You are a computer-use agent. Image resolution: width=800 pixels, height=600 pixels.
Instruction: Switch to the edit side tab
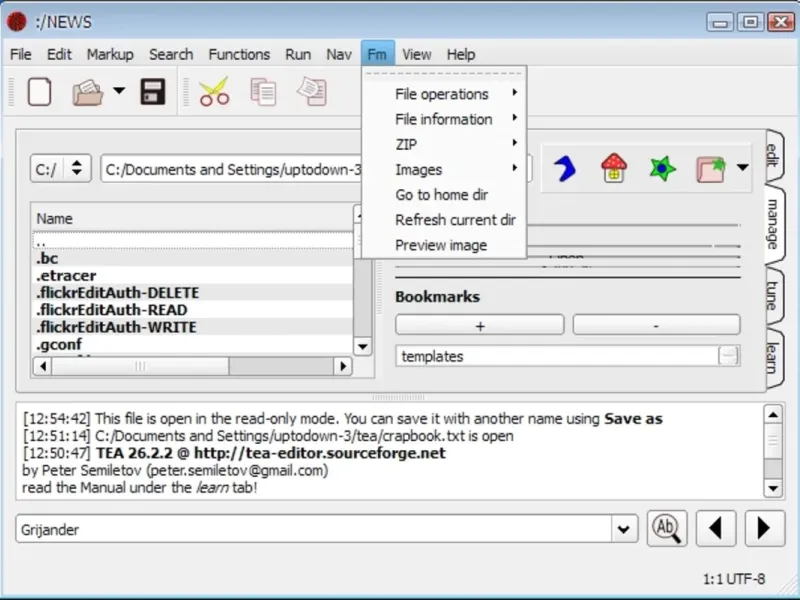coord(773,156)
